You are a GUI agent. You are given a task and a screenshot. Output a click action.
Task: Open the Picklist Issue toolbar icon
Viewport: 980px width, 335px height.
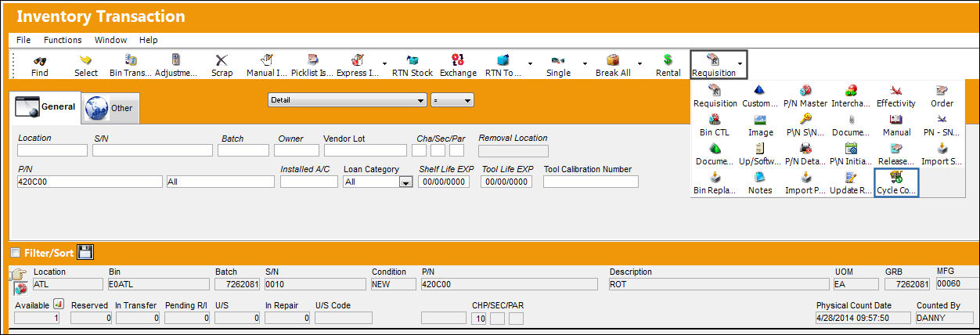click(x=312, y=60)
